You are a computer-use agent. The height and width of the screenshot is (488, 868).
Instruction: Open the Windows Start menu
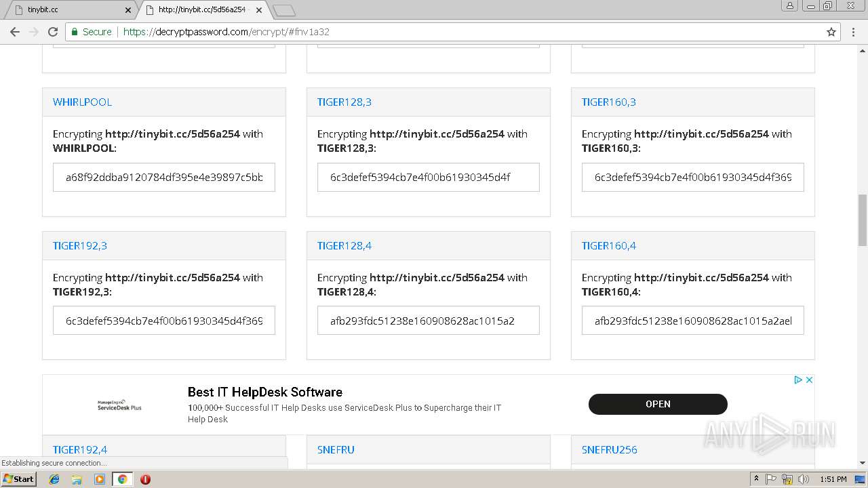(18, 479)
